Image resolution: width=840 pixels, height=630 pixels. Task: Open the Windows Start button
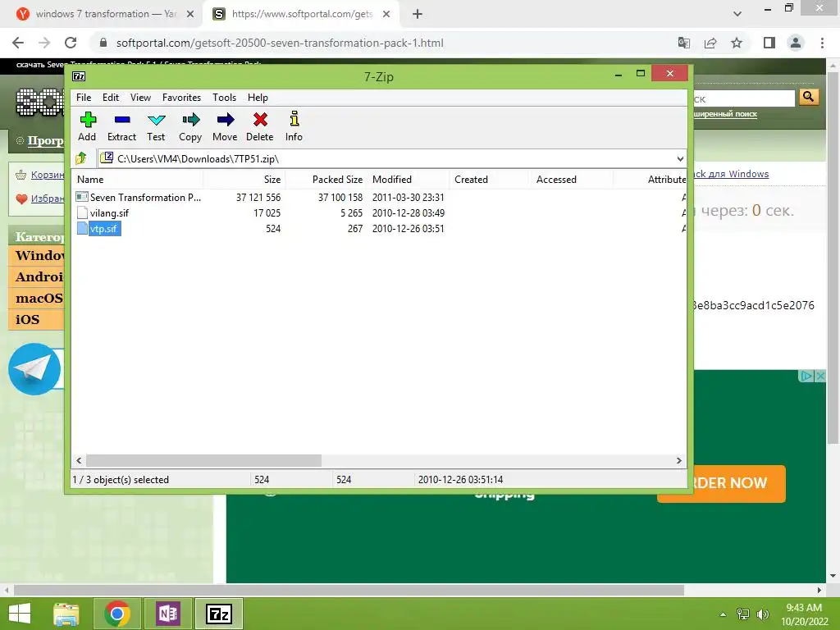(x=20, y=614)
